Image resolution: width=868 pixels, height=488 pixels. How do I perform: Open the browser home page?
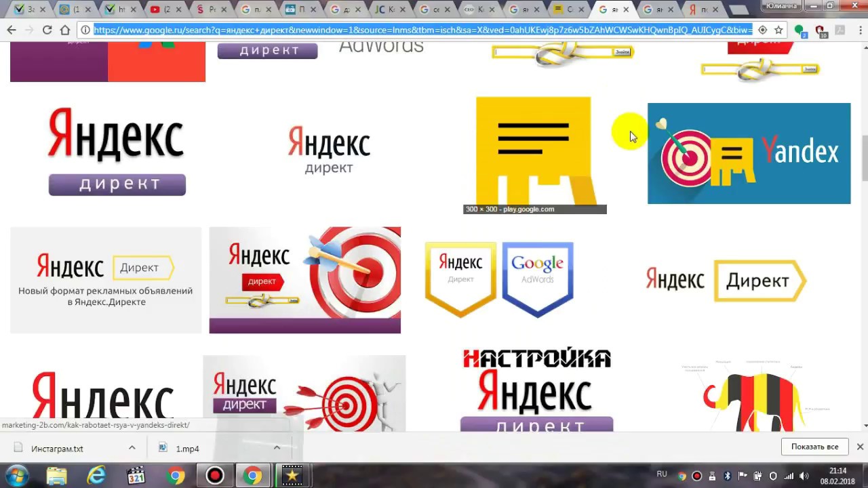(x=65, y=30)
